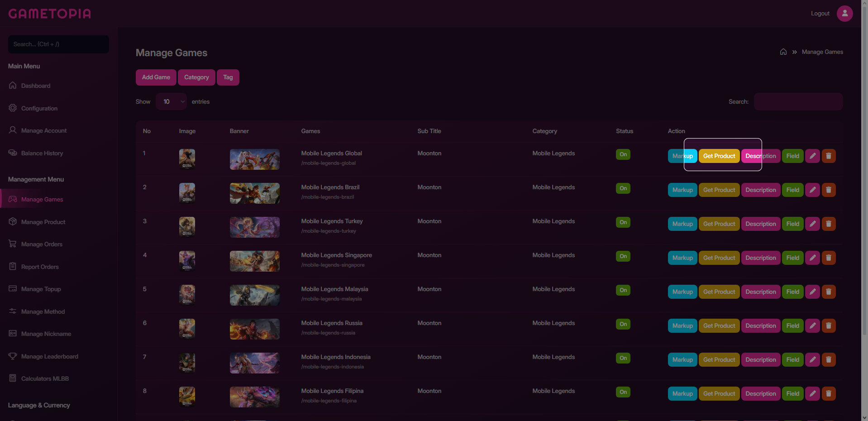Edit Mobile Legends Brazil with pencil icon

[x=812, y=190]
